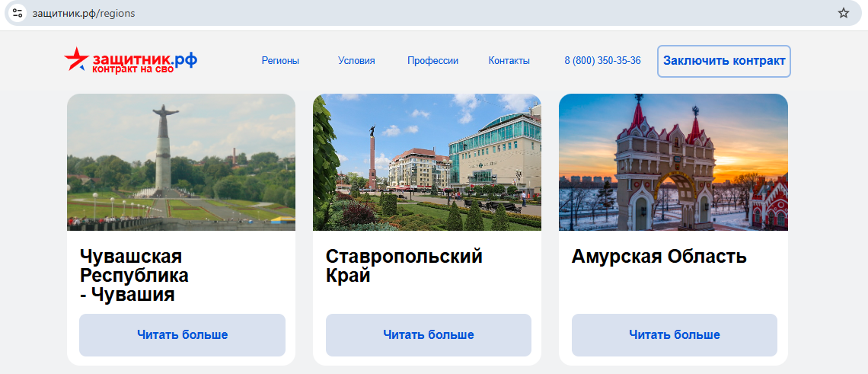
Task: Select the Ставропольский Край heading
Action: (x=404, y=266)
